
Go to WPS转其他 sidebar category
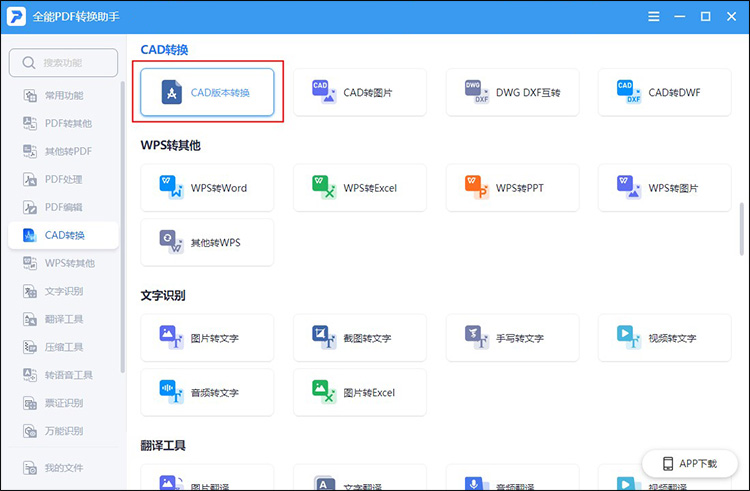[63, 263]
